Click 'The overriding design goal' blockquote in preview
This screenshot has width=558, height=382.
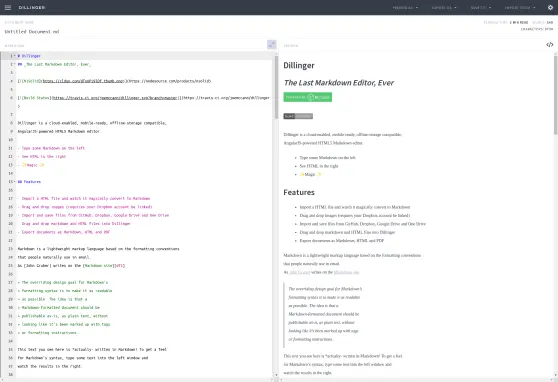325,289
